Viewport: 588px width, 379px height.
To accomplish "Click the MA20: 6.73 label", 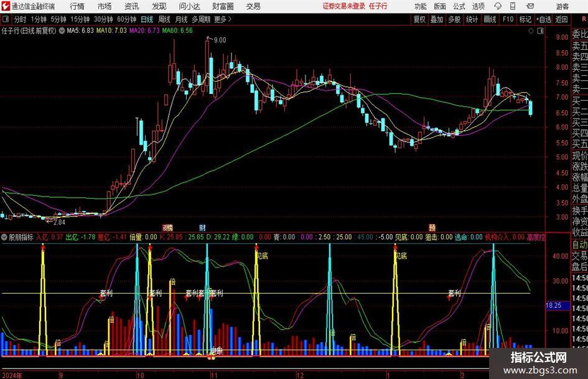I will pos(144,30).
